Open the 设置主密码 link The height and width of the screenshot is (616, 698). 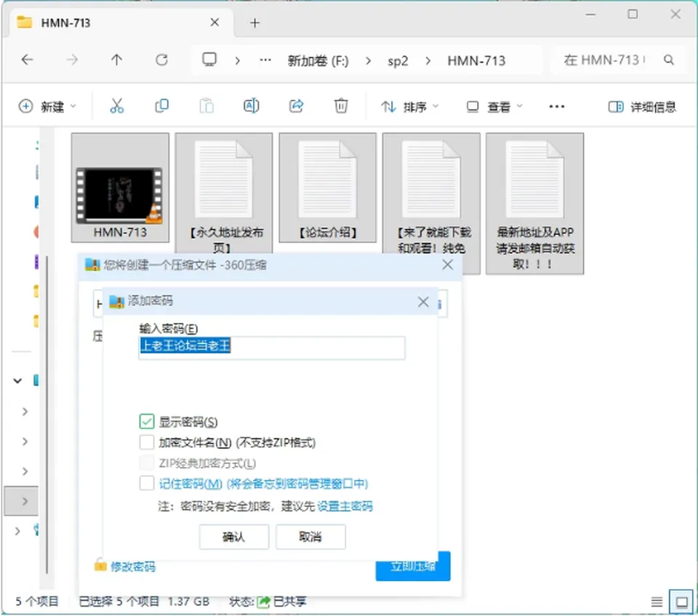pyautogui.click(x=345, y=506)
